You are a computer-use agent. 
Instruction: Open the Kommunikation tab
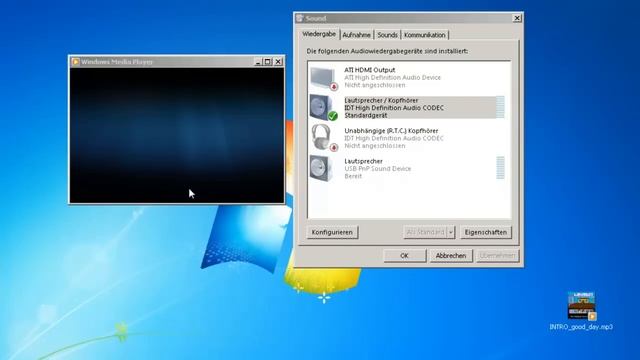424,35
